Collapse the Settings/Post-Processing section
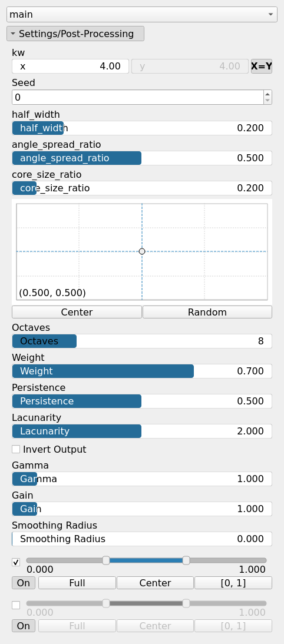The width and height of the screenshot is (284, 644). click(75, 34)
